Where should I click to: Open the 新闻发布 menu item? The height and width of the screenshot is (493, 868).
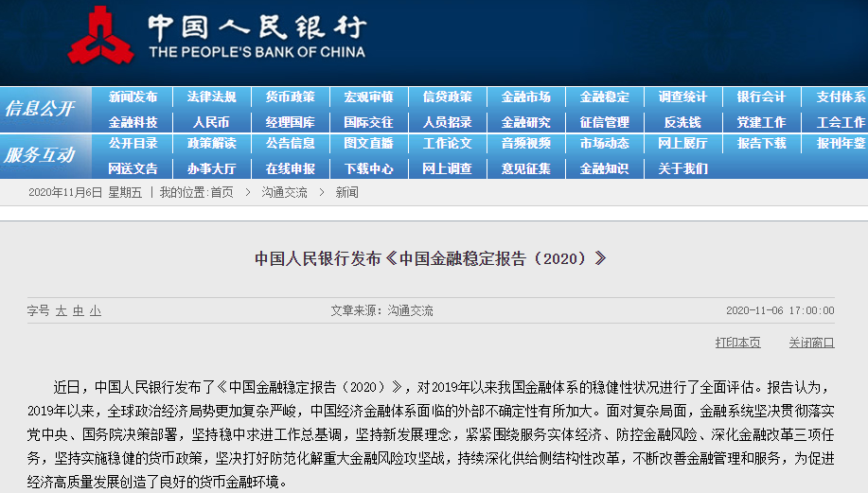click(133, 97)
